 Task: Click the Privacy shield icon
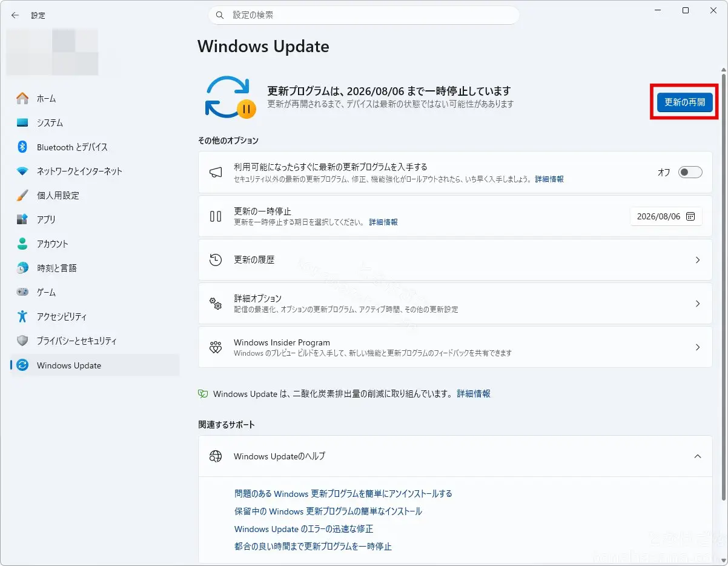(22, 341)
